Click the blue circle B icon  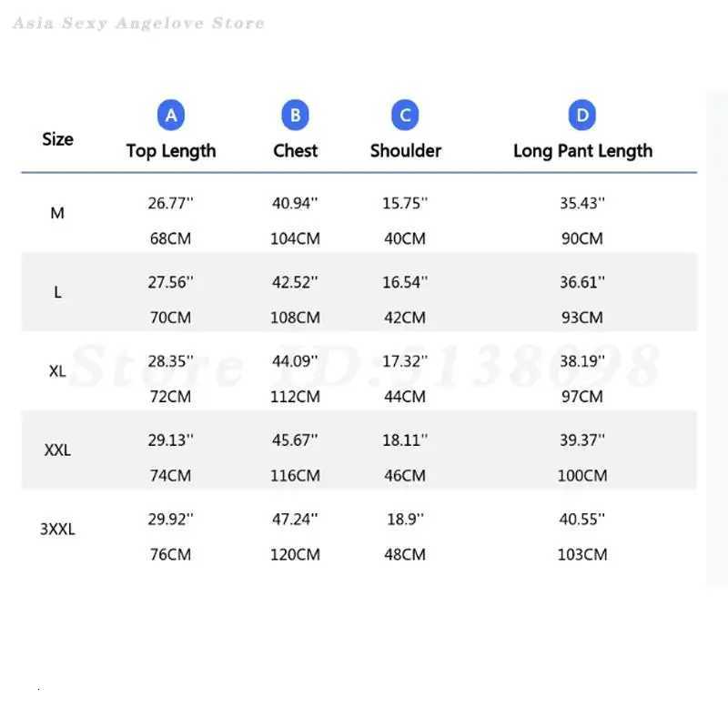click(x=295, y=116)
